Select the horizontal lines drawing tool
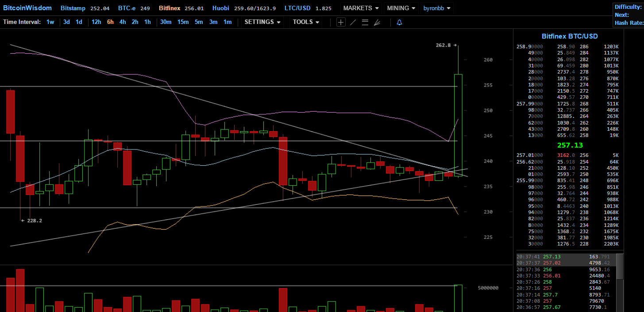644x312 pixels. 365,22
